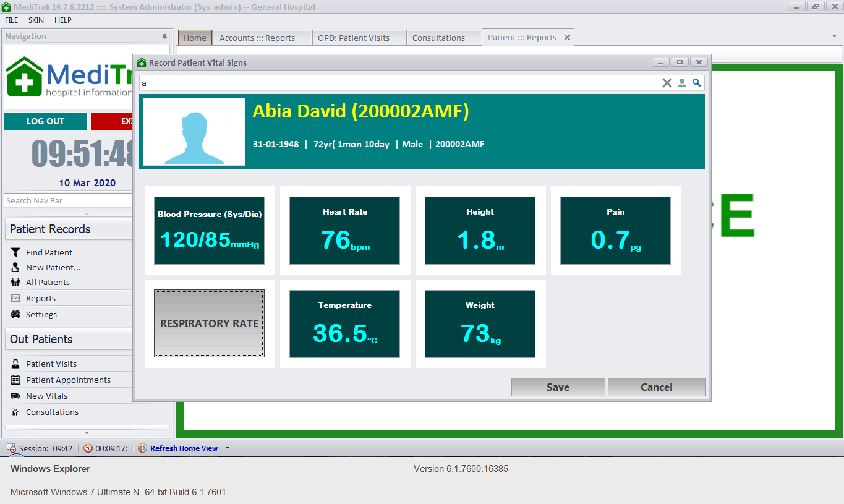Open the SKIN menu
This screenshot has height=504, width=844.
(x=36, y=20)
